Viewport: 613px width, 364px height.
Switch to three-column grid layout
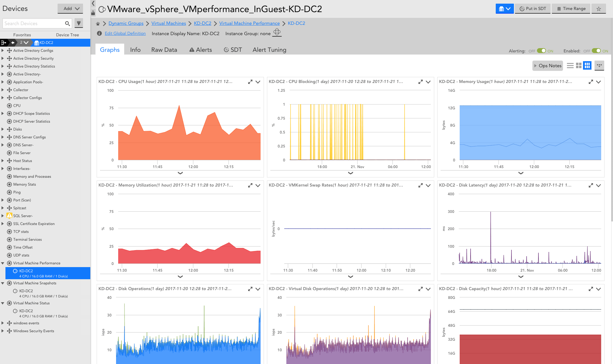click(587, 65)
